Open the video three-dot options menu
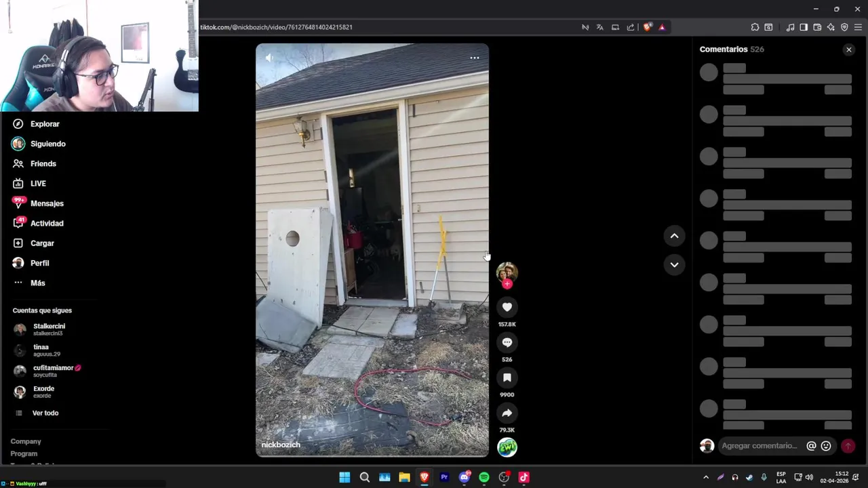The height and width of the screenshot is (488, 868). pyautogui.click(x=475, y=58)
